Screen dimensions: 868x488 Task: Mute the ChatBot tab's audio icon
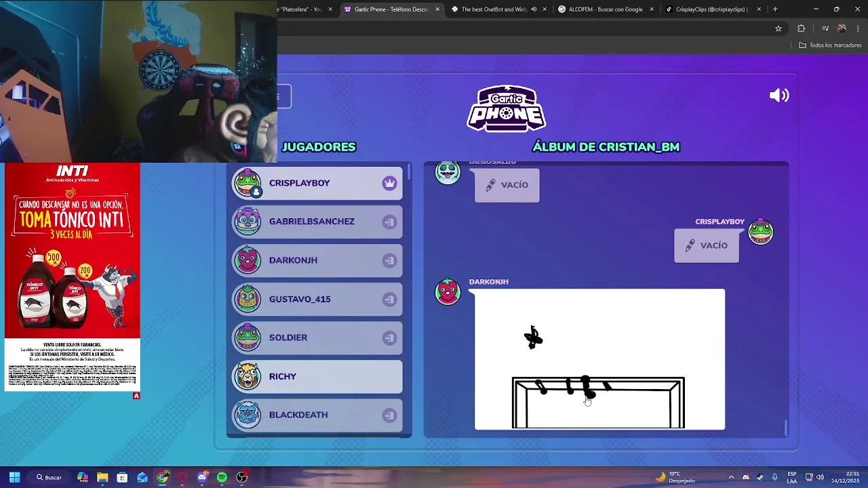[534, 9]
